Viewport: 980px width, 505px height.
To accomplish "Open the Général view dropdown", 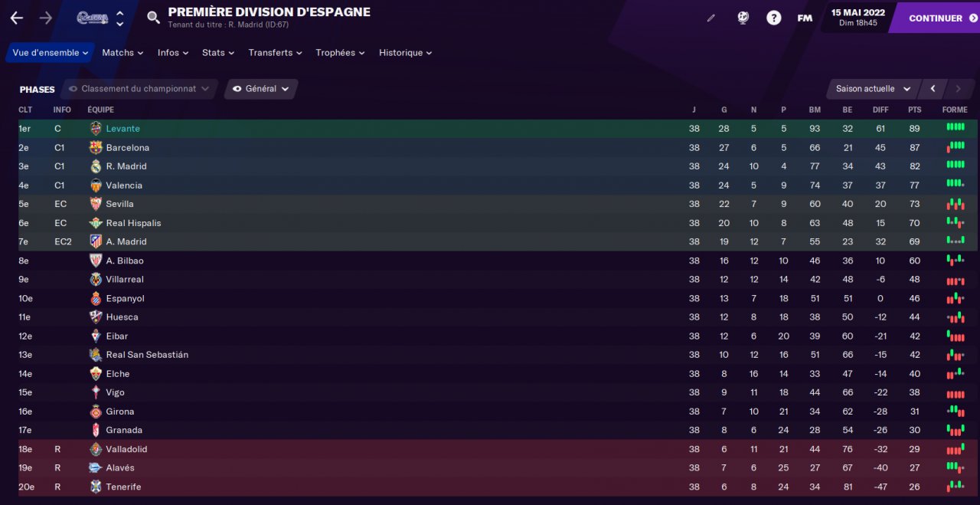I will [x=261, y=89].
